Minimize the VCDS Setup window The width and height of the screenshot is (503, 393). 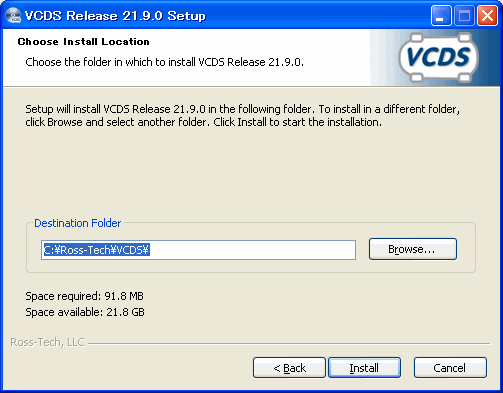click(441, 16)
